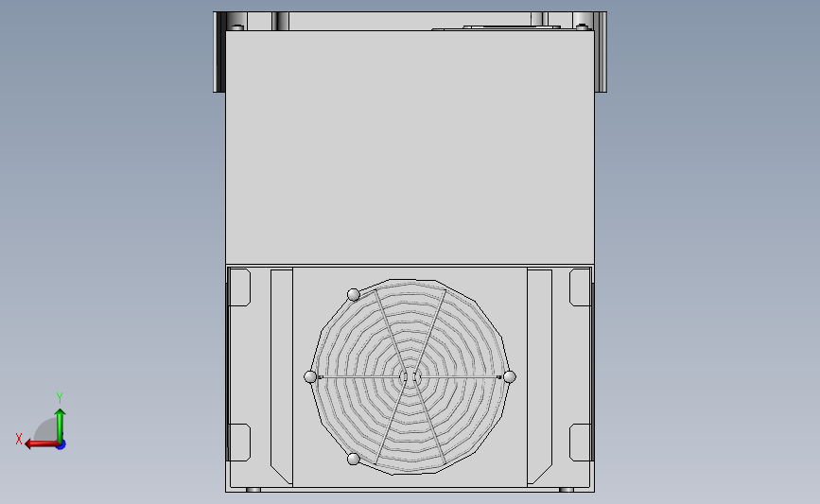Select the bottom-left corner cutout of lower housing
820x504 pixels.
[239, 443]
